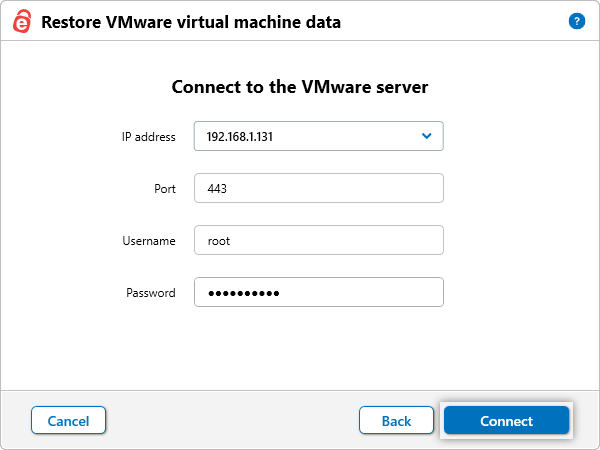Expand the IP address dropdown arrow
Viewport: 600px width, 450px height.
tap(426, 136)
